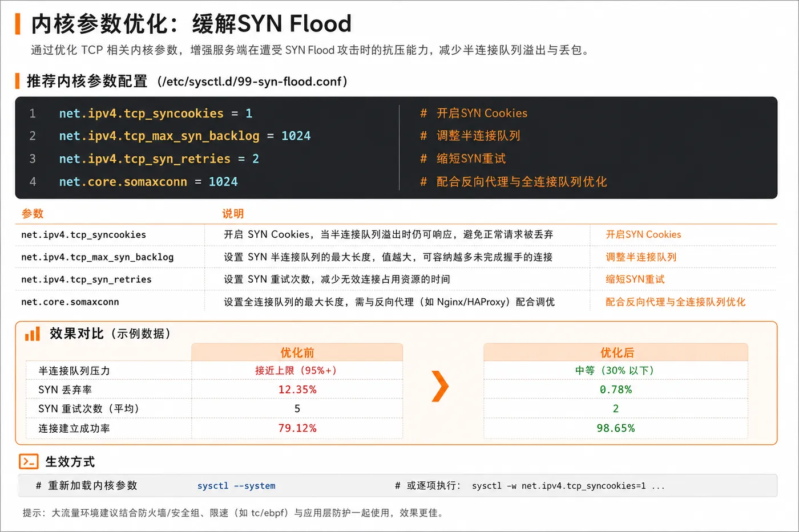The image size is (799, 532).
Task: Click the value 12.35%
Action: 297,389
